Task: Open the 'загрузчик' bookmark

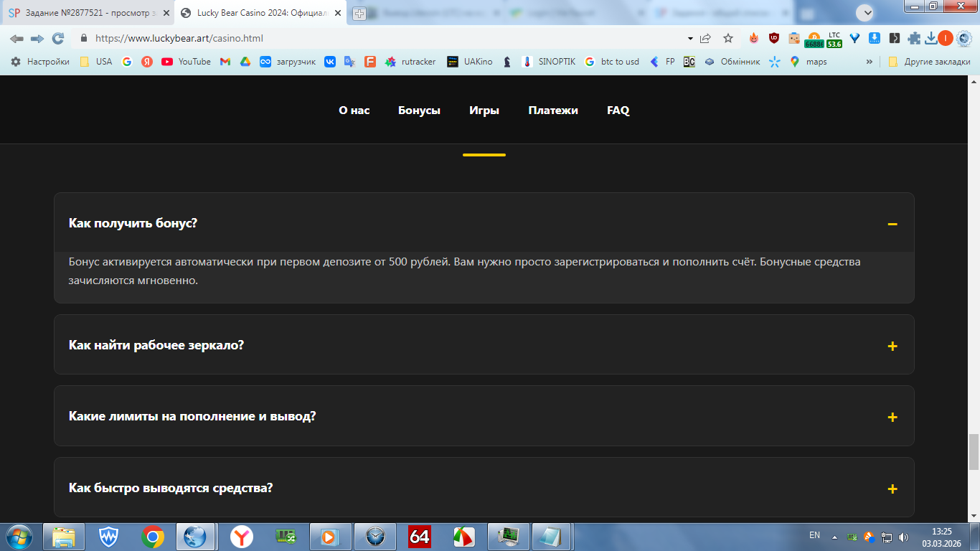Action: coord(288,62)
